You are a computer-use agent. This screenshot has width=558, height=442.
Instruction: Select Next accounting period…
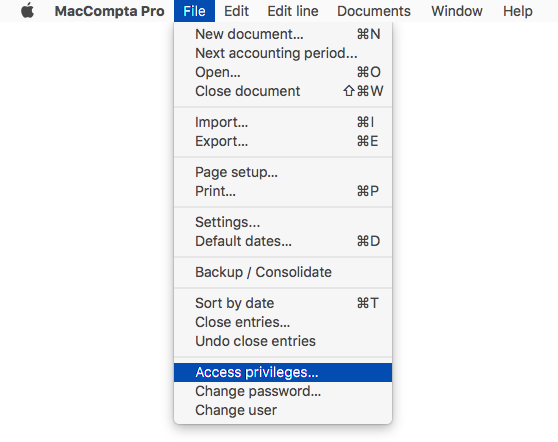[283, 53]
